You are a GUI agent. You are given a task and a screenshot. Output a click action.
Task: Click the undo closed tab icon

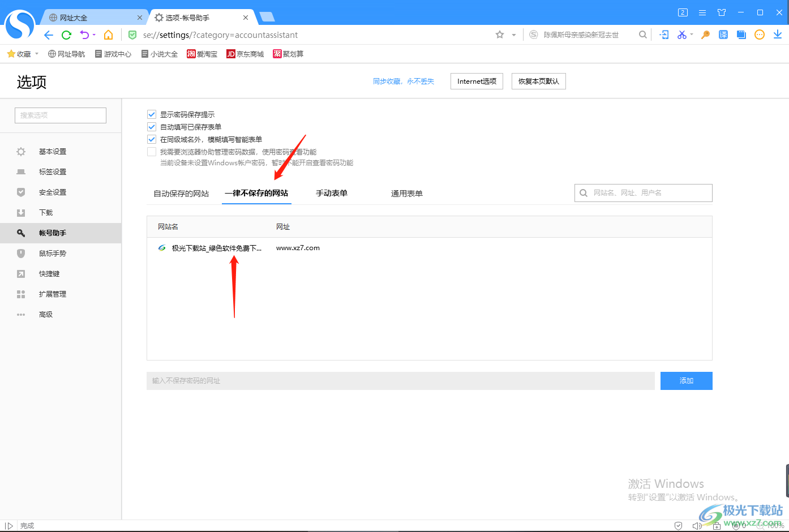click(84, 35)
